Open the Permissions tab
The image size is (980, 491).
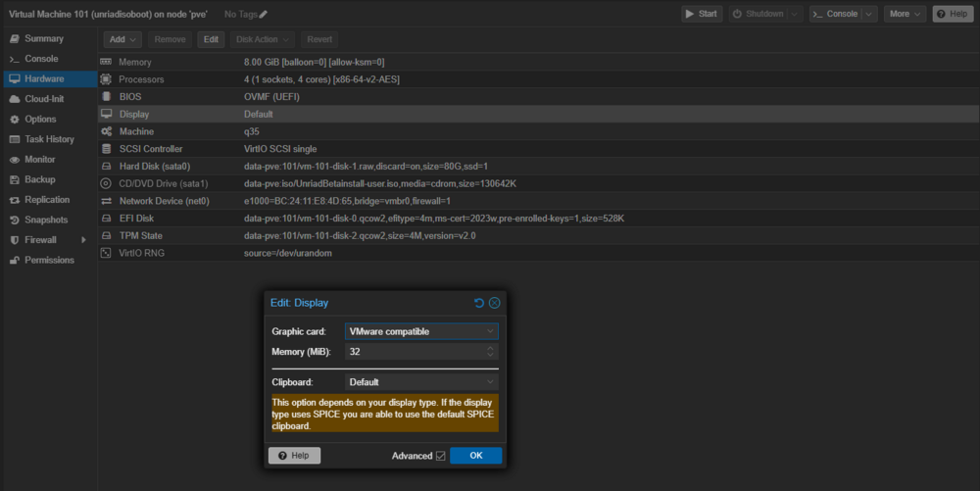[48, 260]
